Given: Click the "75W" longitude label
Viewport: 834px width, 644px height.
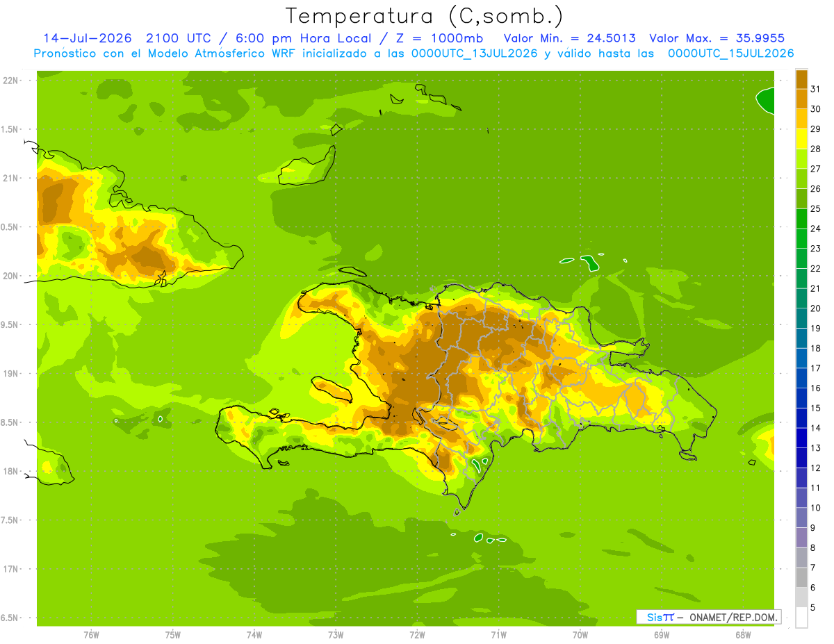Looking at the screenshot, I should tap(173, 635).
